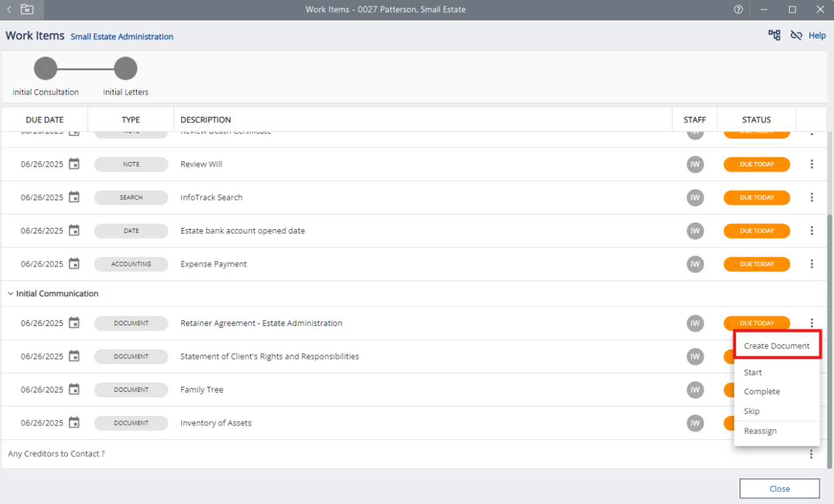This screenshot has width=834, height=504.
Task: Open the three-dot menu for Estate bank account row
Action: tap(811, 231)
